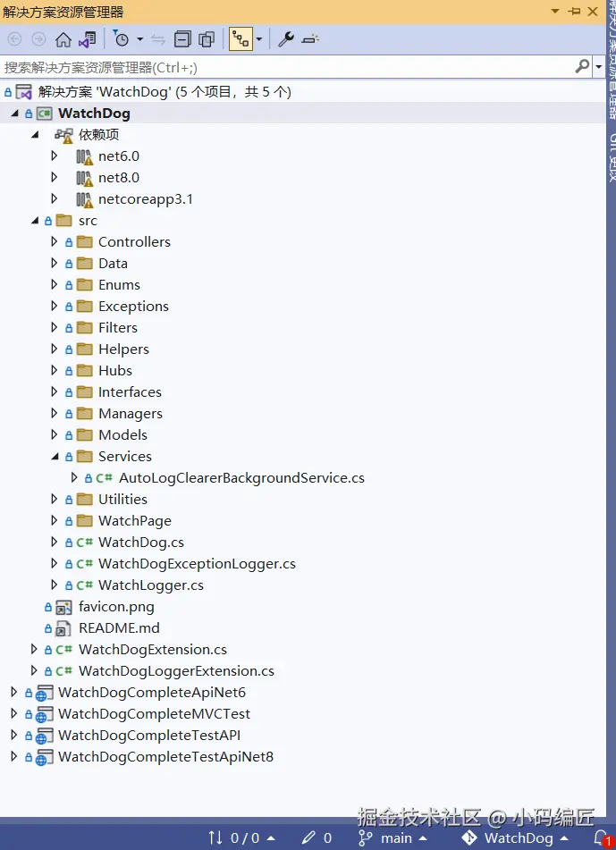Click the README.md file icon
This screenshot has height=850, width=616.
point(64,629)
